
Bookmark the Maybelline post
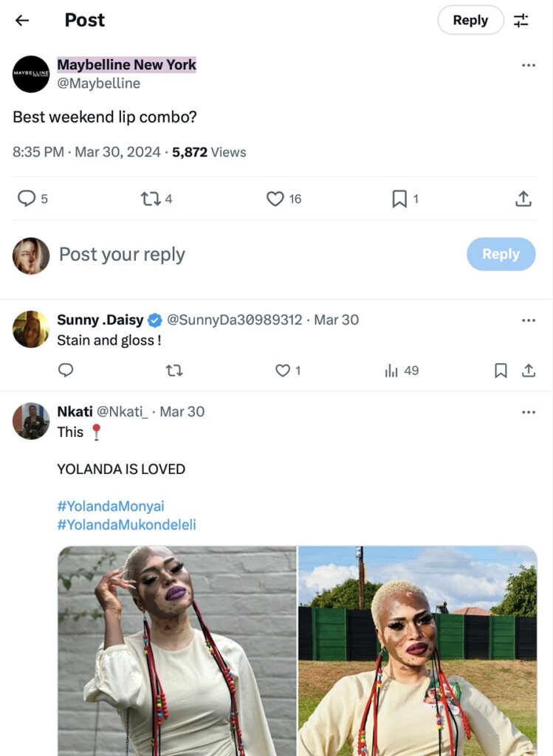[399, 199]
